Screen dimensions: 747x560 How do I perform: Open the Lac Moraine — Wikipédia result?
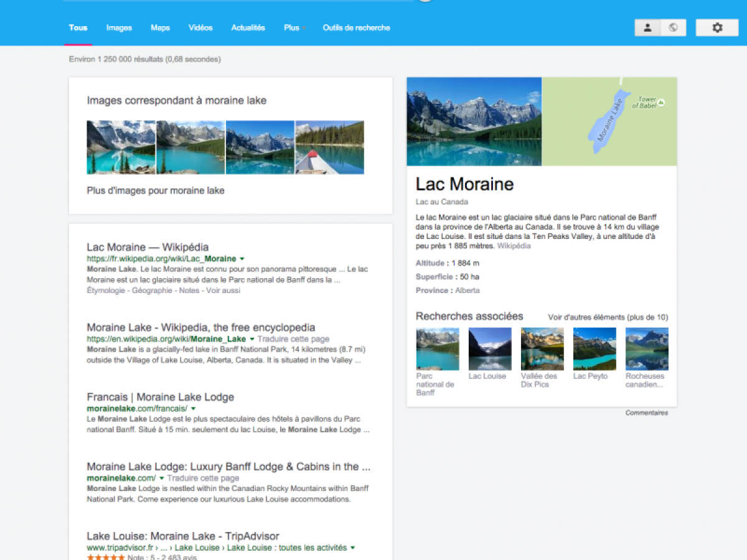click(x=148, y=247)
